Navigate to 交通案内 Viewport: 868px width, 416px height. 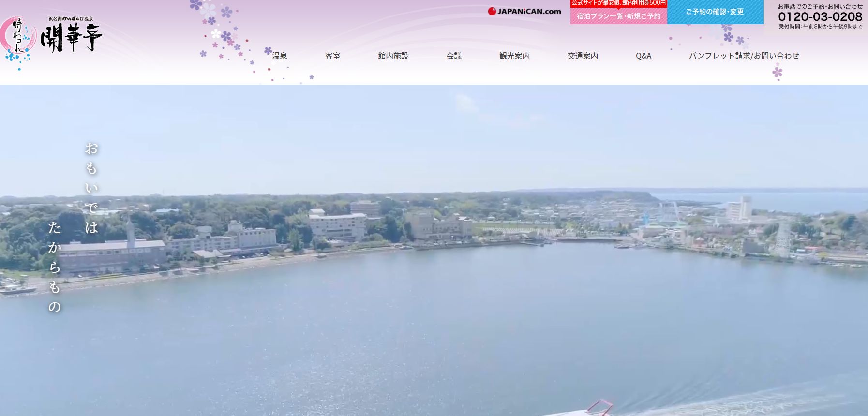[583, 56]
